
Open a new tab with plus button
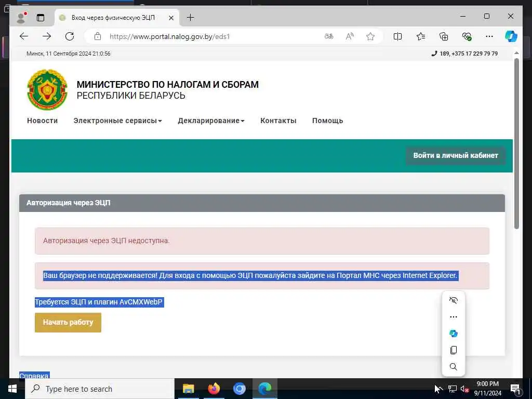tap(191, 18)
